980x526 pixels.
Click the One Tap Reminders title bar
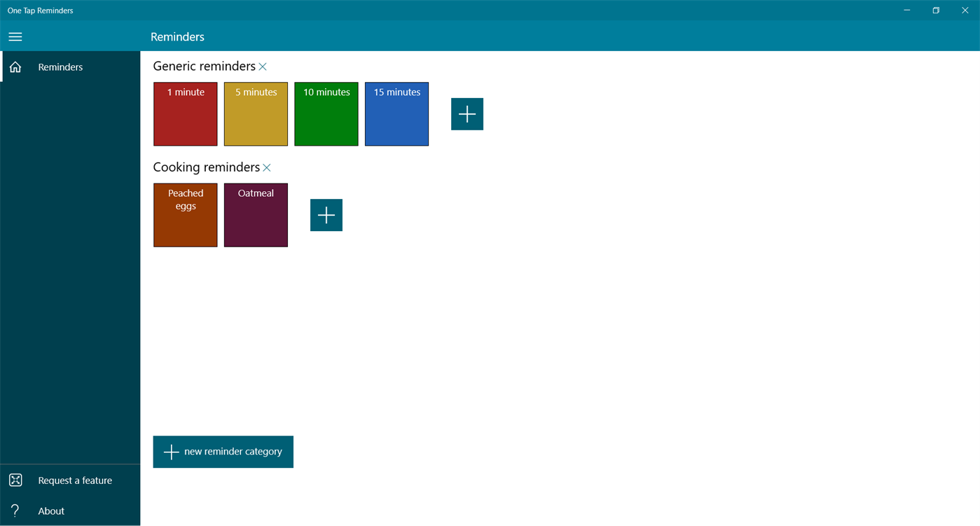pyautogui.click(x=40, y=11)
